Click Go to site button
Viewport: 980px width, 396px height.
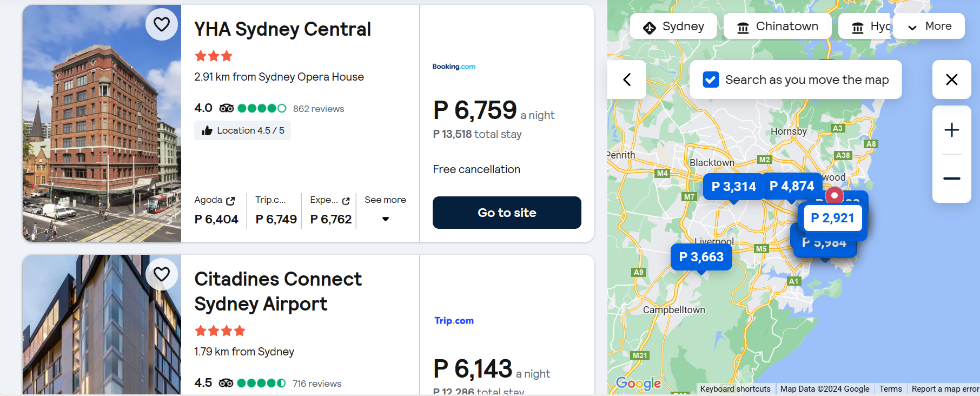point(507,213)
